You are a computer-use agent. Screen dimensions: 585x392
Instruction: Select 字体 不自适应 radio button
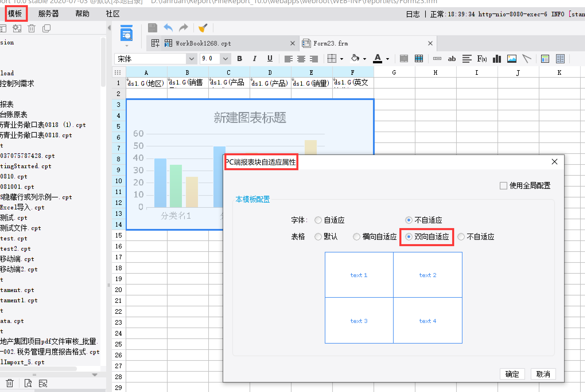pyautogui.click(x=409, y=220)
